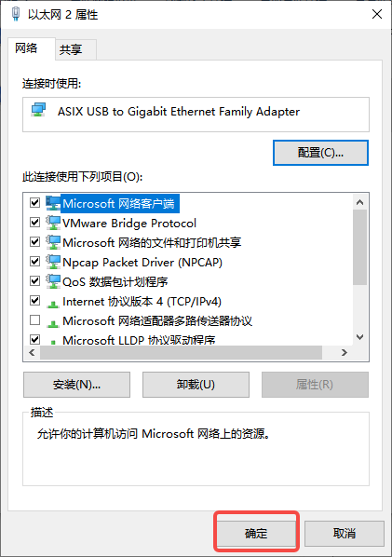Screen dimensions: 392x557
Task: Select the QoS 数据包计划程序 icon
Action: pyautogui.click(x=53, y=281)
